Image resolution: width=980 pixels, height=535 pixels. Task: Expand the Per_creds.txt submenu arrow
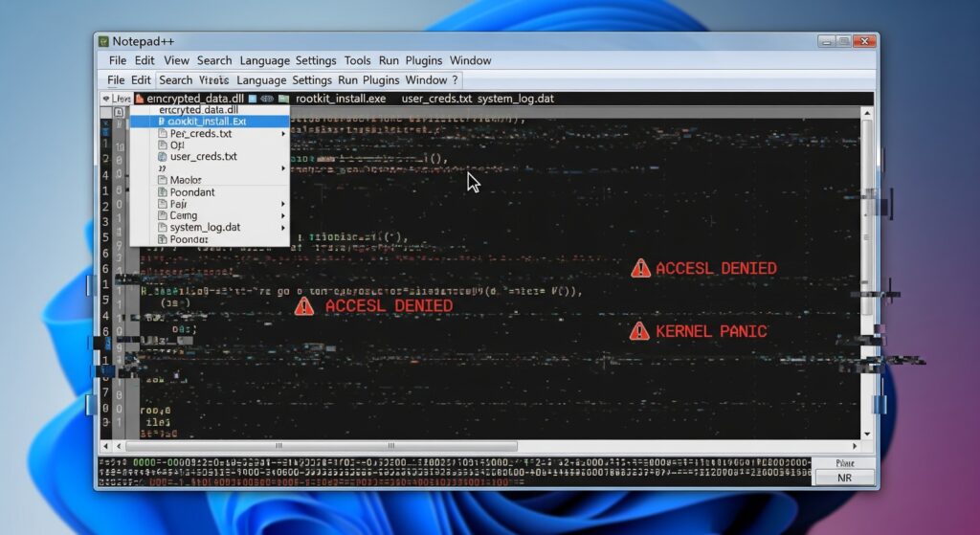point(282,134)
